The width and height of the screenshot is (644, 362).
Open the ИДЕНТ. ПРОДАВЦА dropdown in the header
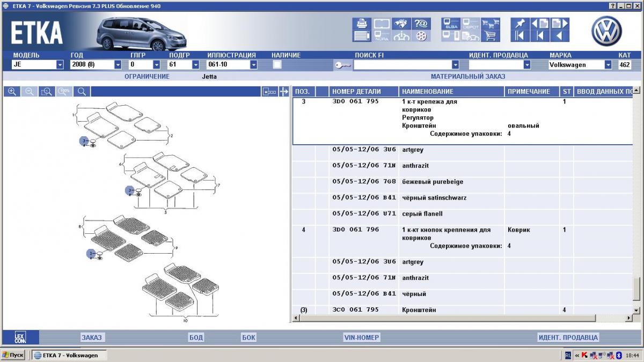[527, 64]
